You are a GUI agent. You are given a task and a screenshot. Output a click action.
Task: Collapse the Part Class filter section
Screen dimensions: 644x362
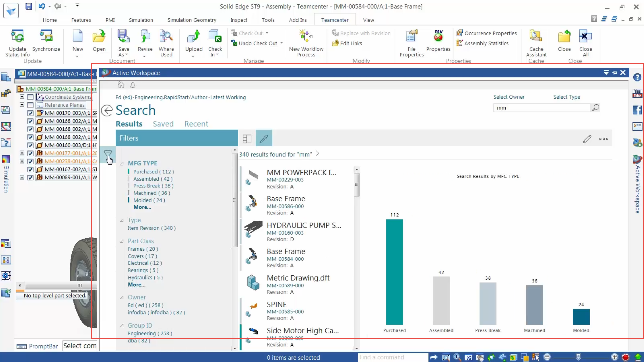coord(122,241)
